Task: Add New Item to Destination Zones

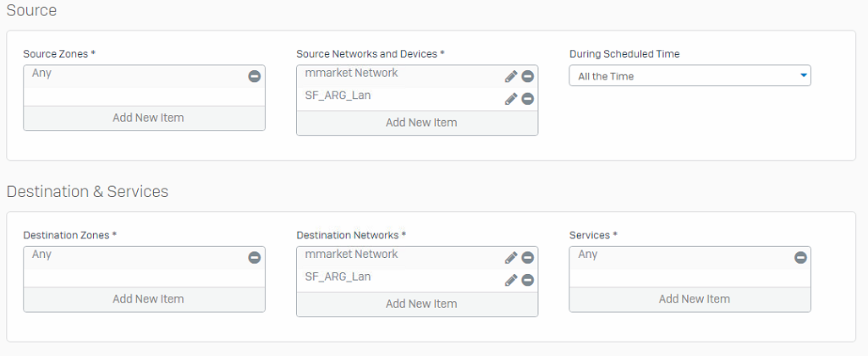Action: tap(148, 298)
